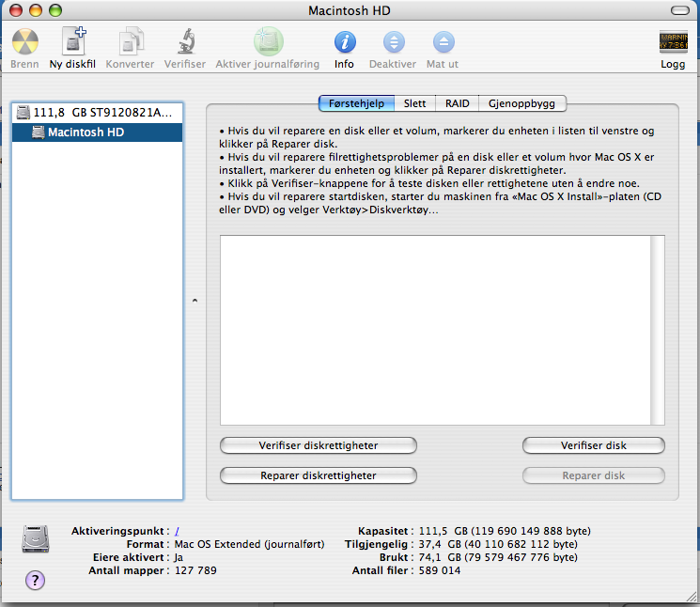This screenshot has width=700, height=607.
Task: Click the Brenn (burn) toolbar icon
Action: pos(24,43)
